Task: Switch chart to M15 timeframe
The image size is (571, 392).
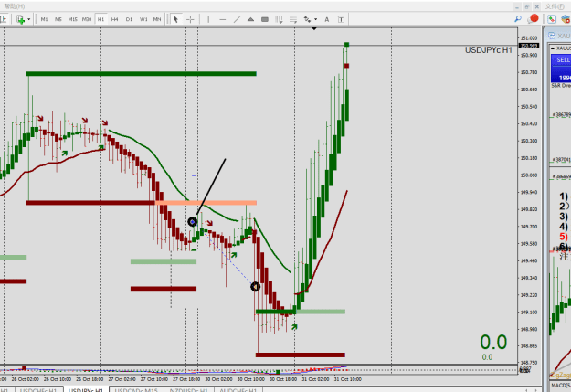Action: point(72,19)
